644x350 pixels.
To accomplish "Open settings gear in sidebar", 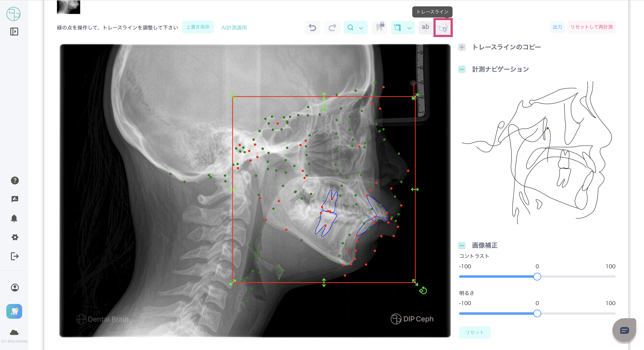I will coord(15,237).
